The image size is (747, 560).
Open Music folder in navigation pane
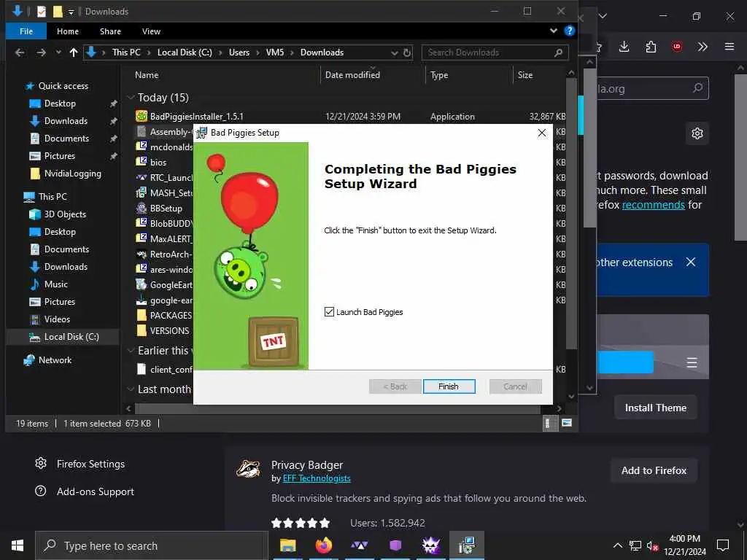pos(55,284)
